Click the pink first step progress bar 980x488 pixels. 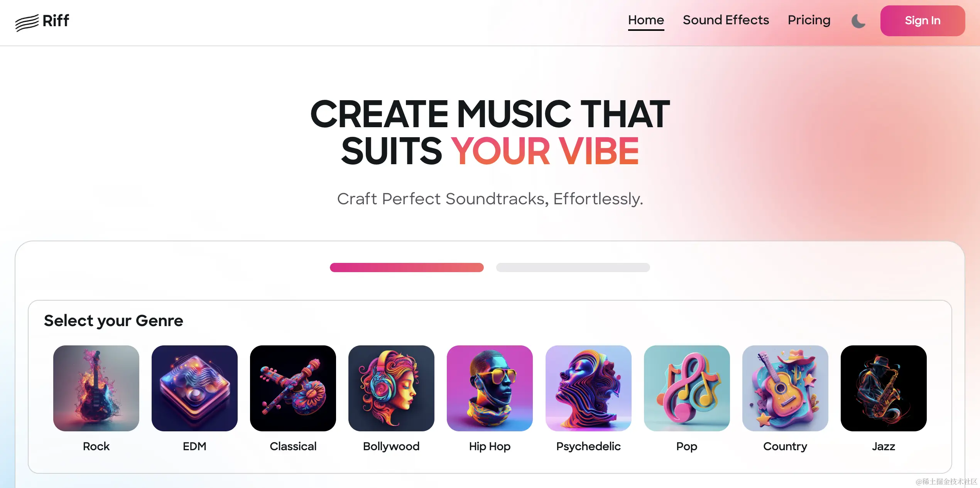tap(407, 268)
